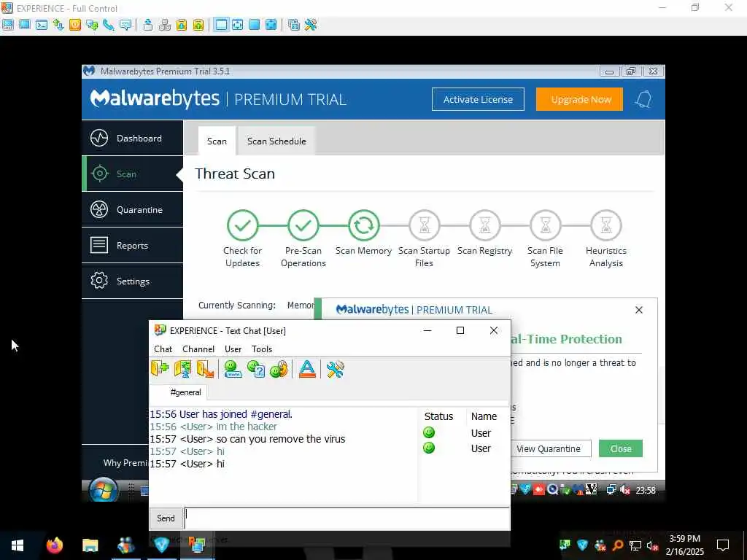Screen dimensions: 747x560
Task: Click orange magnifier icon in local system tray
Action: 617,545
